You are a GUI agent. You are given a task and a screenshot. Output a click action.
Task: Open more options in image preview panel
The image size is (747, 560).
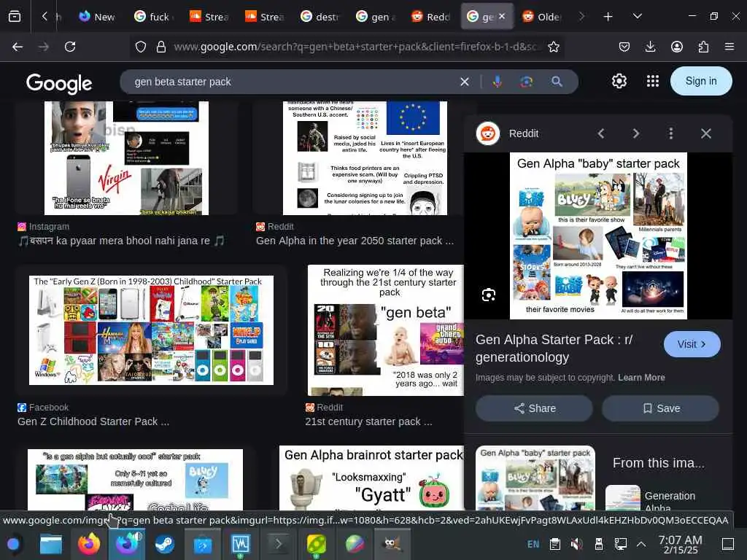point(671,133)
